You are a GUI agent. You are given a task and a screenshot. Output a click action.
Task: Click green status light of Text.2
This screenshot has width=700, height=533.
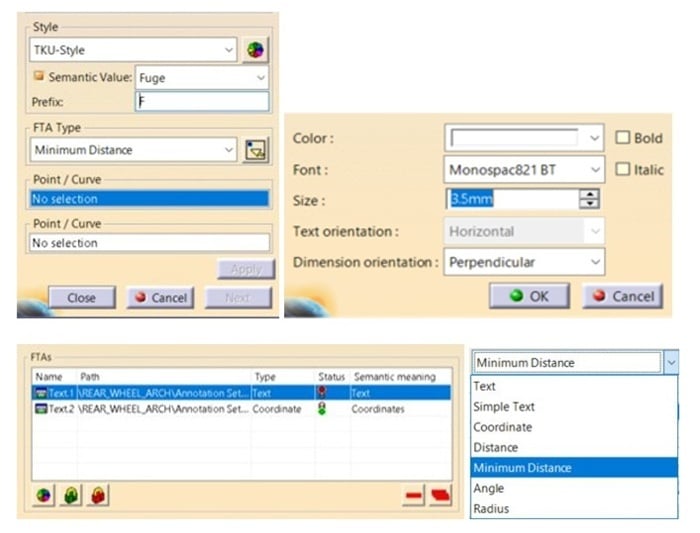322,408
